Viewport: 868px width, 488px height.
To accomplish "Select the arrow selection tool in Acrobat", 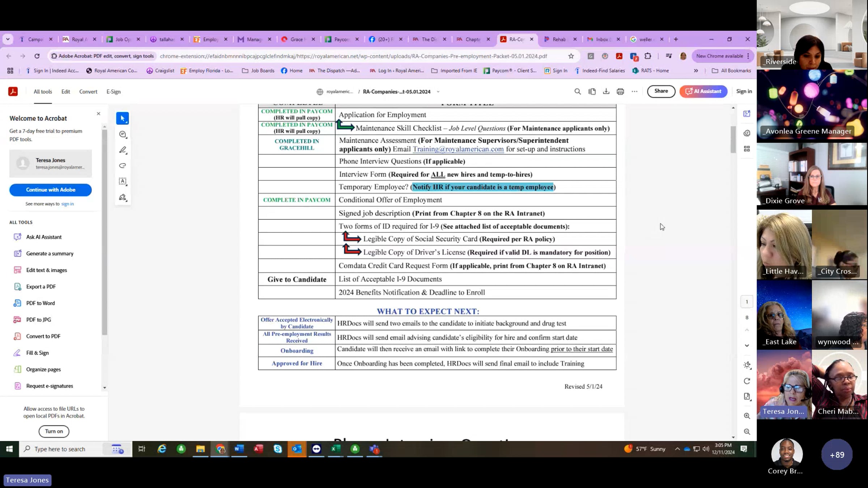I will coord(123,118).
